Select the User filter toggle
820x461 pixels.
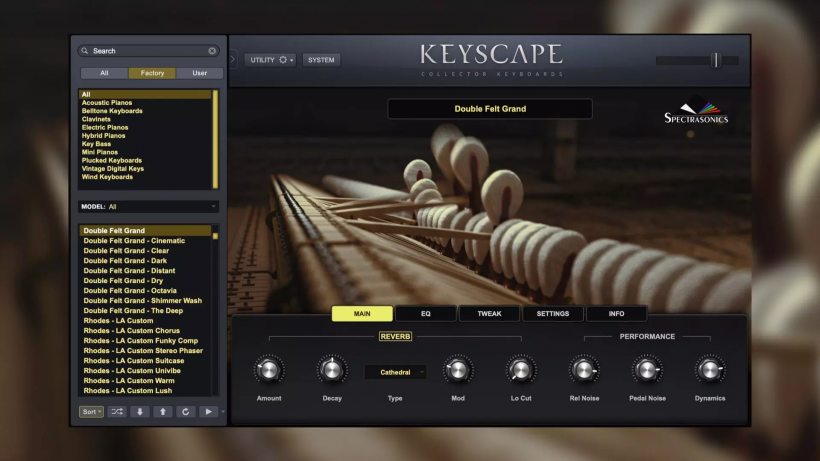pyautogui.click(x=200, y=73)
